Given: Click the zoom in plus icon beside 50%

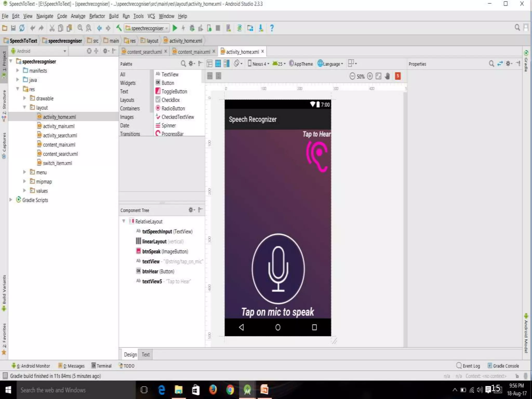Looking at the screenshot, I should click(x=370, y=76).
